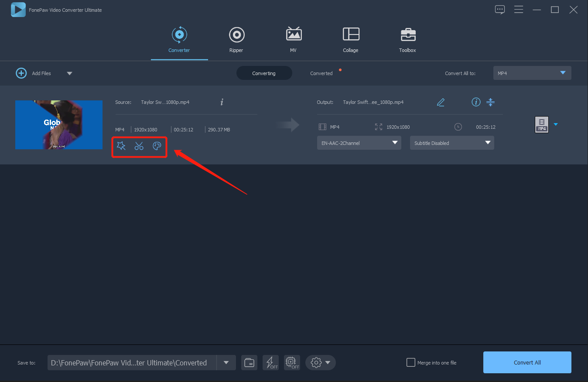
Task: Click the compress video icon
Action: point(490,102)
